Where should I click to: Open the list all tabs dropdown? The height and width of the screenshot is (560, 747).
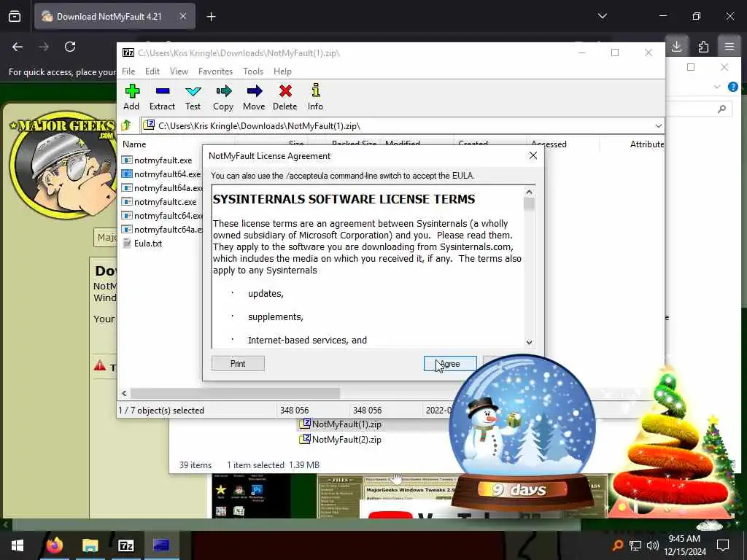(x=602, y=16)
